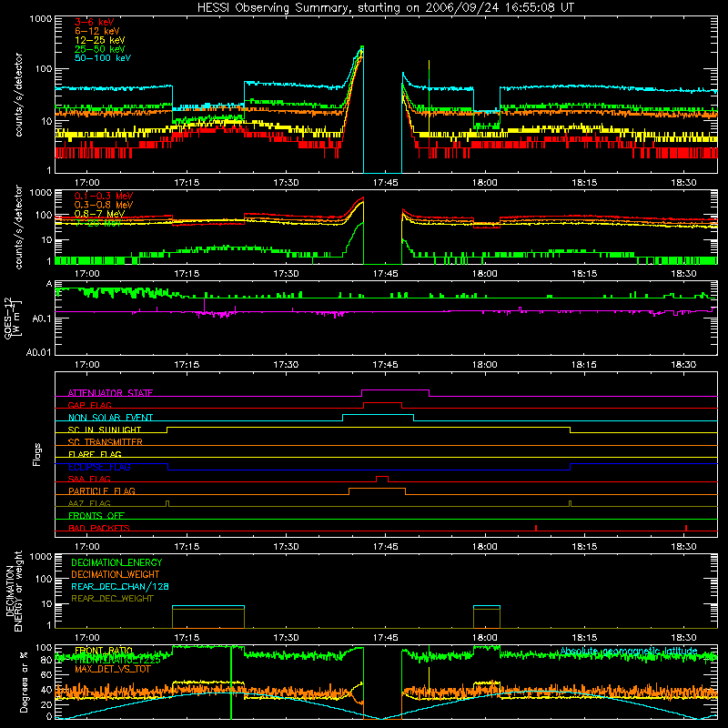Click the A0.1 tick label on GOES axis
Viewport: 728px width, 728px height.
tap(42, 319)
